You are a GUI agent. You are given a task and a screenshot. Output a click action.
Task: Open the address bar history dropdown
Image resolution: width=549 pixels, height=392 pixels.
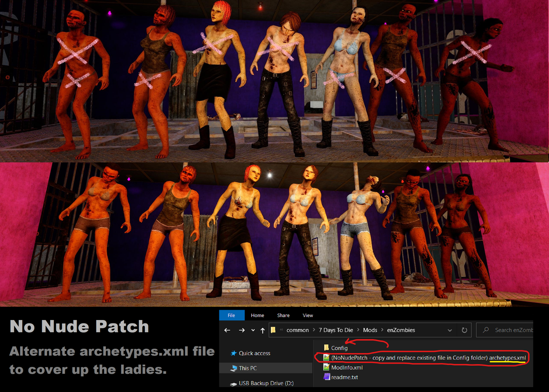point(450,330)
